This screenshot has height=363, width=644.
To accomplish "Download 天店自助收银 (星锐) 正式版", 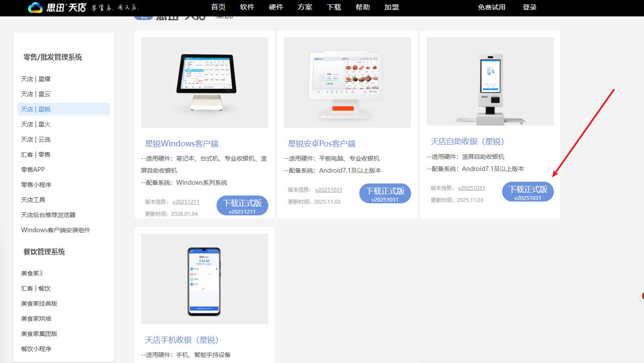I will tap(528, 192).
